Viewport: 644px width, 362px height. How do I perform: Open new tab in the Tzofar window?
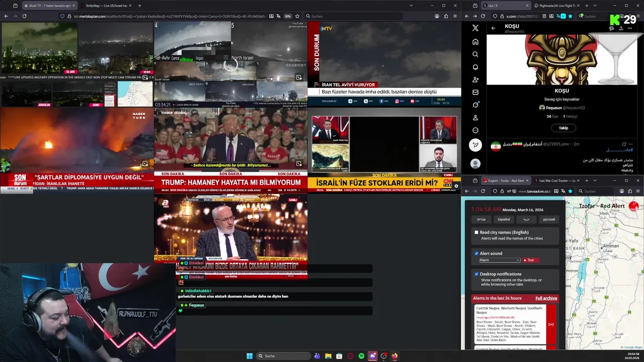coord(586,180)
